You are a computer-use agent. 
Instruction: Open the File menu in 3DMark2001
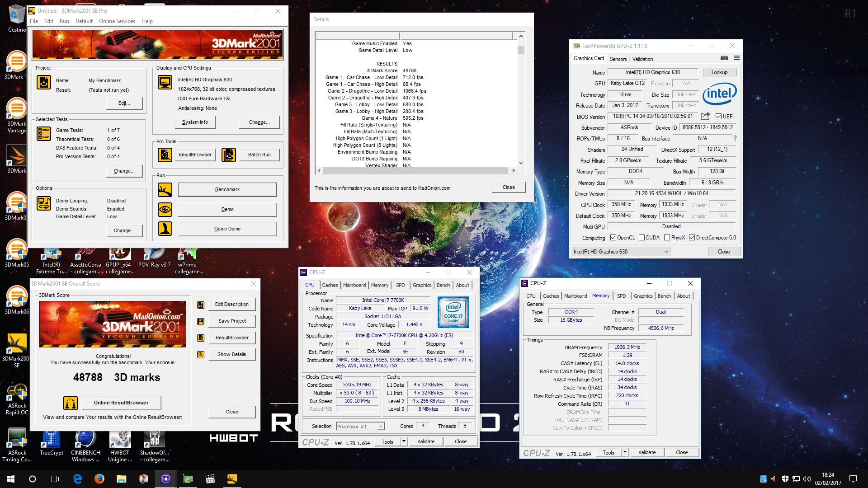coord(34,21)
